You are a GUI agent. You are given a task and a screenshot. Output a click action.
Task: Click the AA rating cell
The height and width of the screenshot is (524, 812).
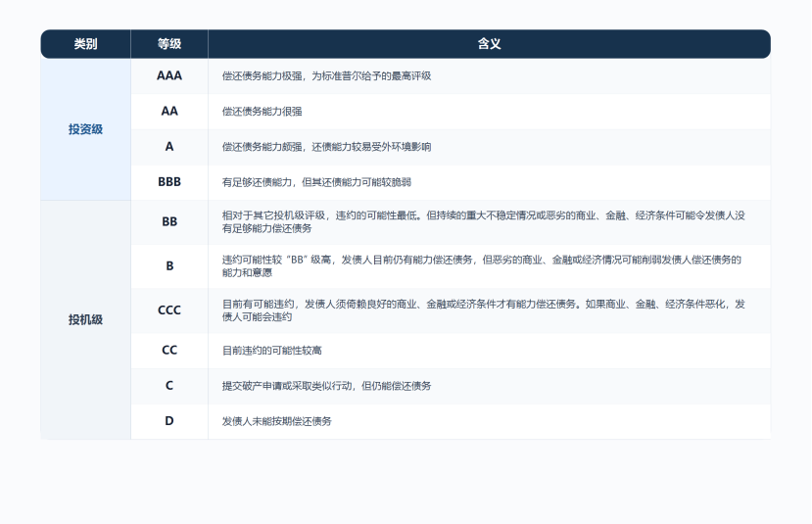[x=169, y=112]
